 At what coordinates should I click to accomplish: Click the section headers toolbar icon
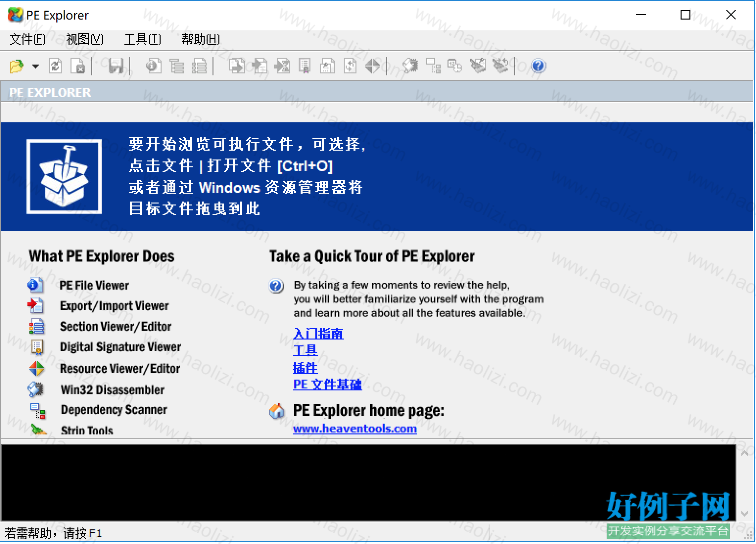point(199,66)
